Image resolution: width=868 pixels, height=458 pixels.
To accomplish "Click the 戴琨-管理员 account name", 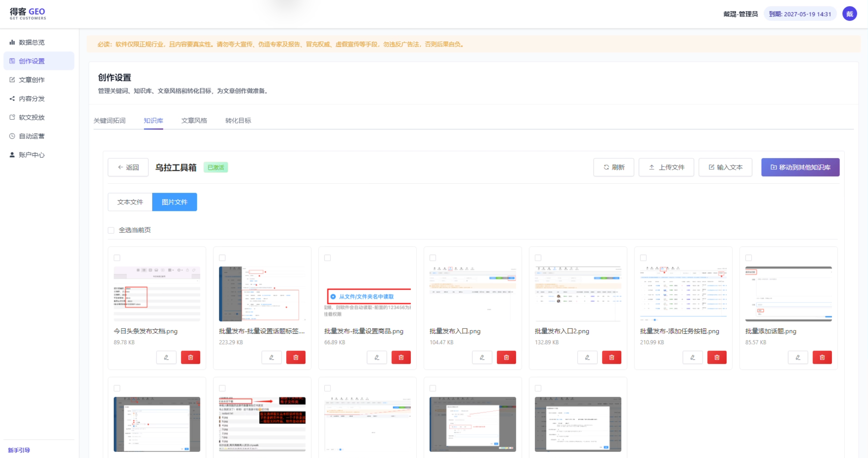I will click(x=740, y=14).
